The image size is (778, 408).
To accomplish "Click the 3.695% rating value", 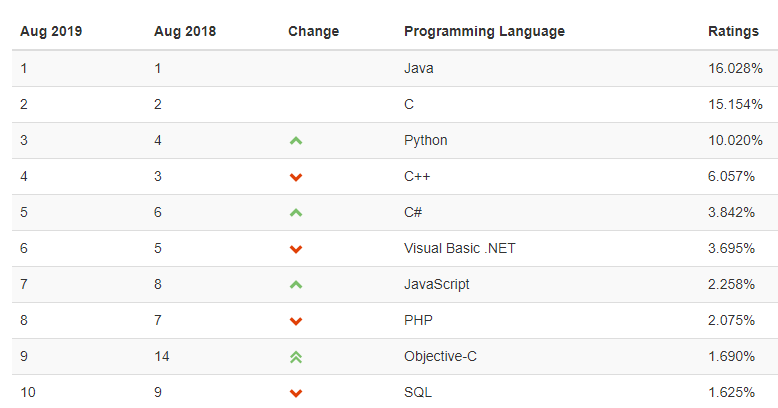I will point(731,248).
